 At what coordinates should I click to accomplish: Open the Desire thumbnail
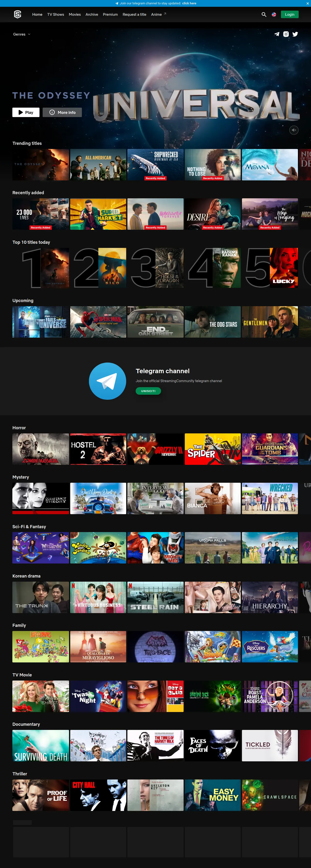tap(213, 214)
